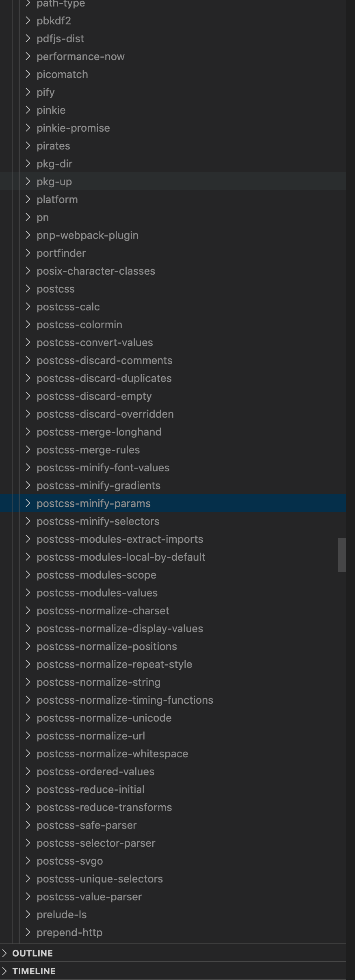Expand the pdfjs-dist directory
Screen dimensions: 355x980
(27, 39)
